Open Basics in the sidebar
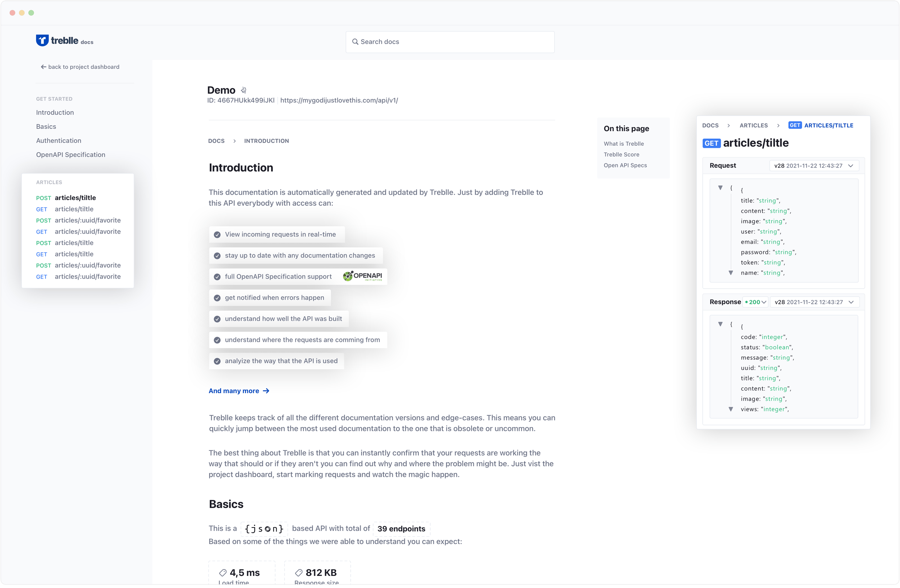 click(46, 126)
